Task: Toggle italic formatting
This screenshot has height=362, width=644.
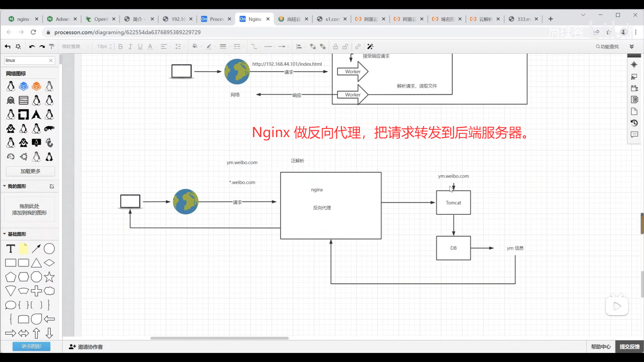Action: click(130, 47)
